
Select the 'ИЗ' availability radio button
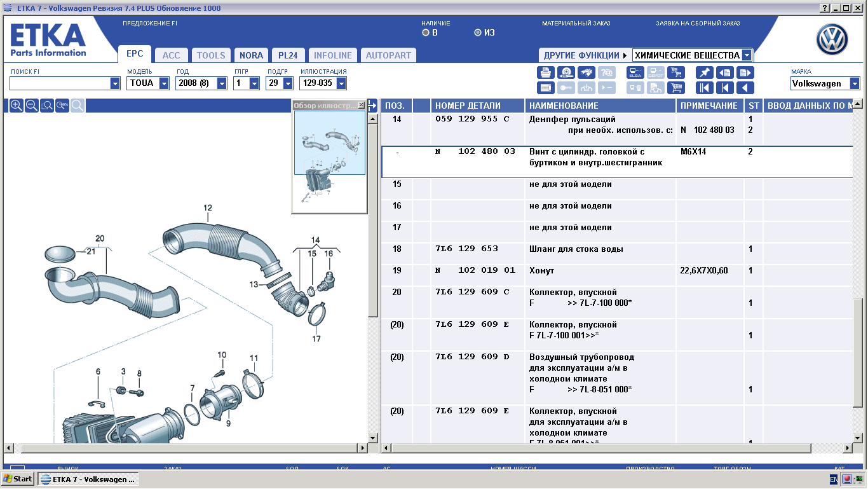478,32
